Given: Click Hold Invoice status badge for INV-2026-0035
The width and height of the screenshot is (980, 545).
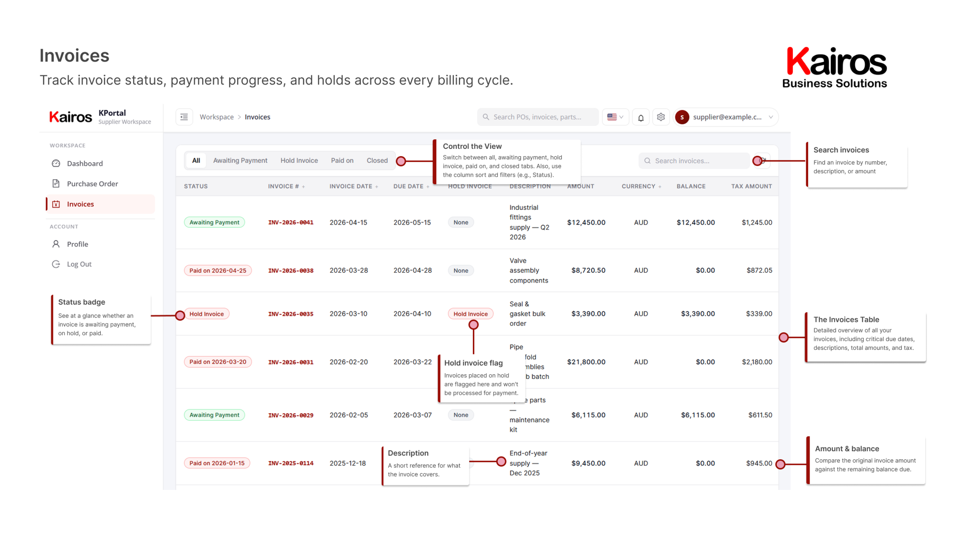Looking at the screenshot, I should (x=206, y=314).
